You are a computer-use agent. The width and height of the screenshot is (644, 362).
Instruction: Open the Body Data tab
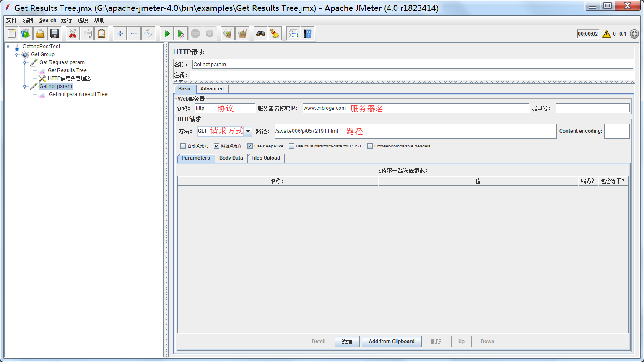(231, 158)
